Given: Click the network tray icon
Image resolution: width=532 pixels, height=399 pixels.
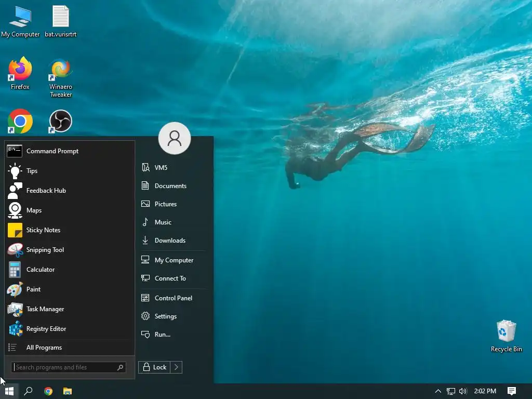Looking at the screenshot, I should (450, 391).
